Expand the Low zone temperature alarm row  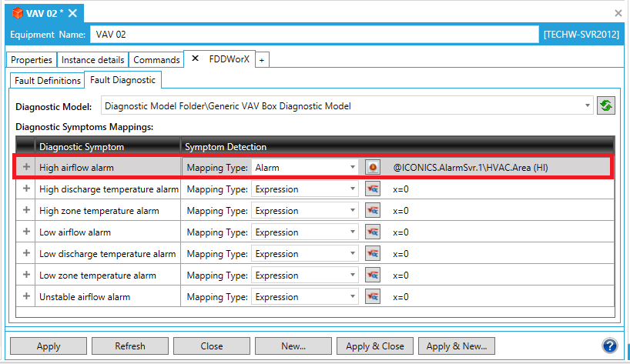point(26,275)
